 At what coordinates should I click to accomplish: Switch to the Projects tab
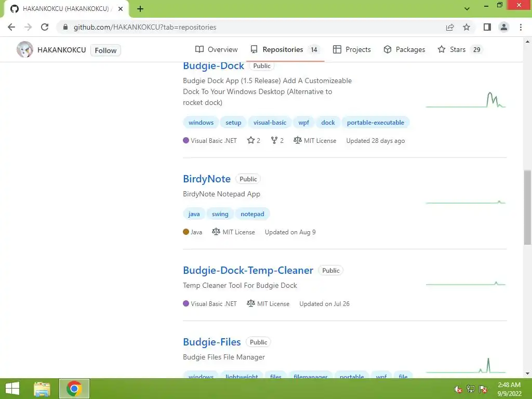[x=352, y=49]
